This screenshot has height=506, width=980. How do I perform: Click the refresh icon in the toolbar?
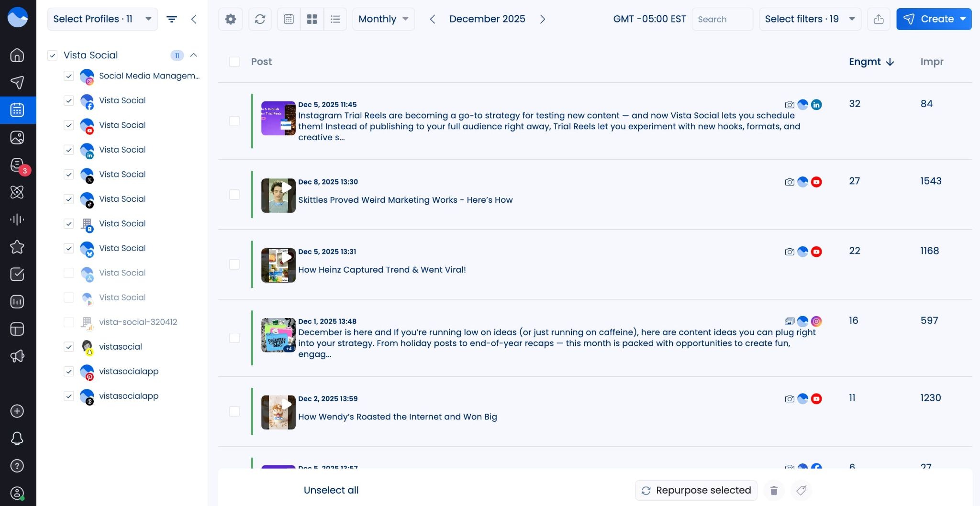(x=260, y=19)
